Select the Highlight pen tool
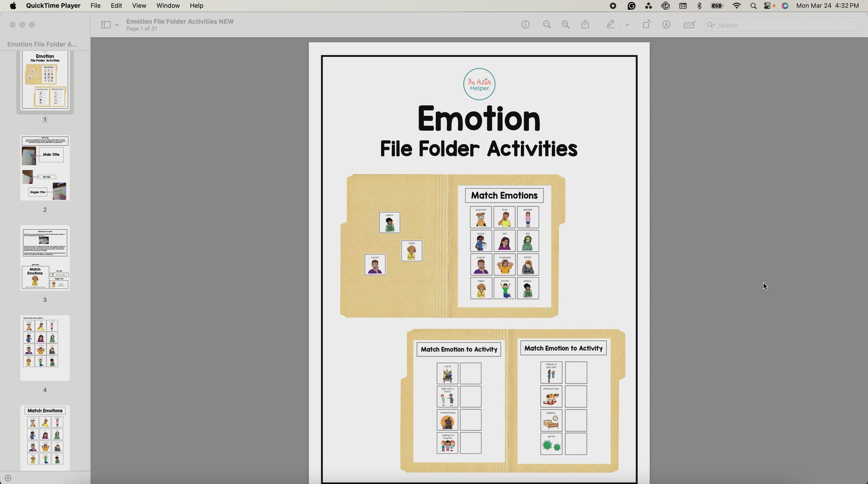This screenshot has height=484, width=868. point(610,25)
